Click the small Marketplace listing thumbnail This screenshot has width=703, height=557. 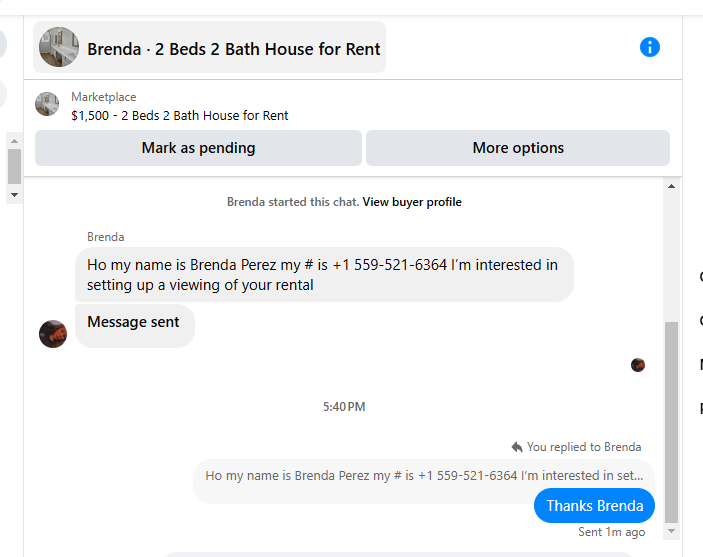(x=47, y=104)
